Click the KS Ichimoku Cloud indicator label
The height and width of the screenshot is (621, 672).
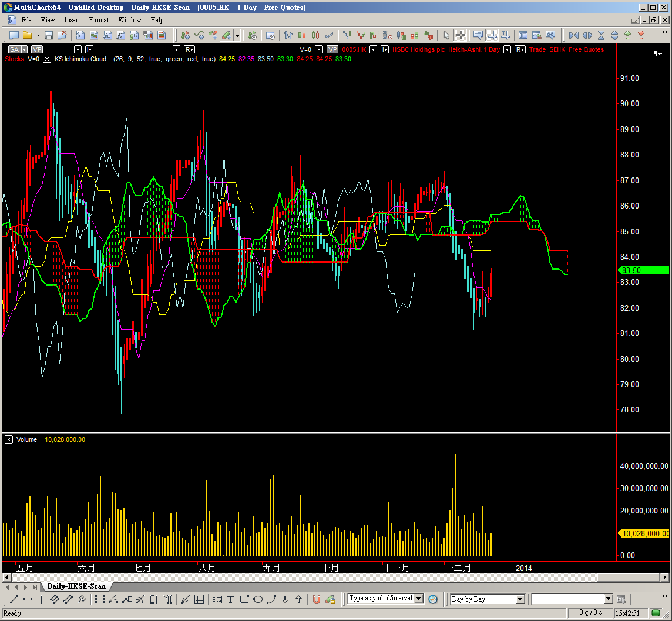[80, 59]
